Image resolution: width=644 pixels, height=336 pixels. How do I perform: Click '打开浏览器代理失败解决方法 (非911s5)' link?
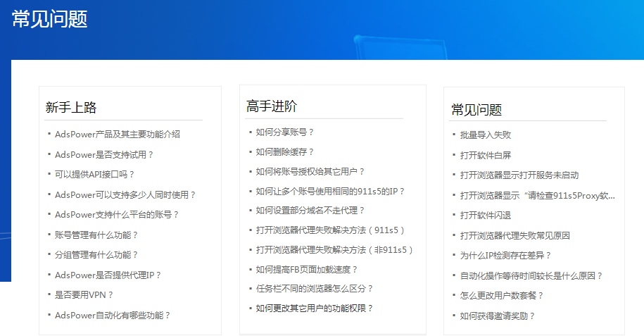click(334, 250)
